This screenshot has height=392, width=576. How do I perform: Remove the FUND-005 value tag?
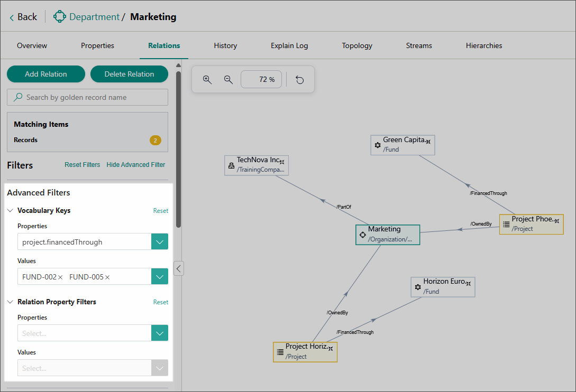pyautogui.click(x=107, y=277)
